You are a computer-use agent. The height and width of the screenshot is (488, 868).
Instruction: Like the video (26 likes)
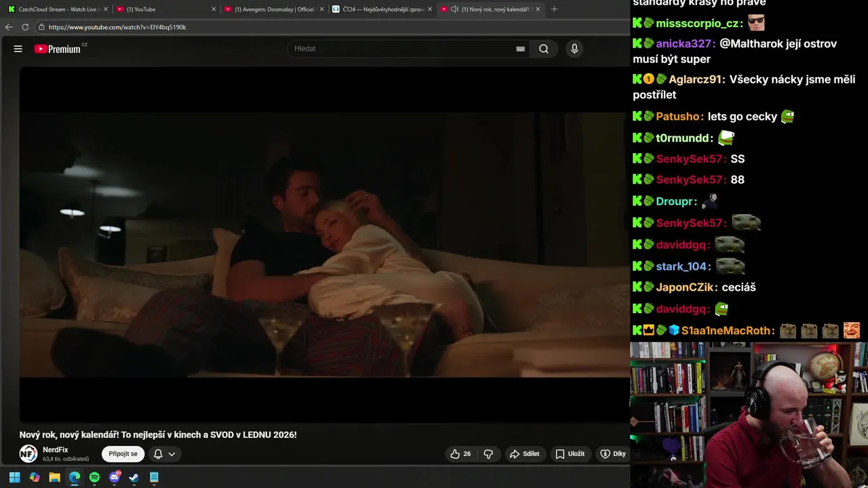461,454
